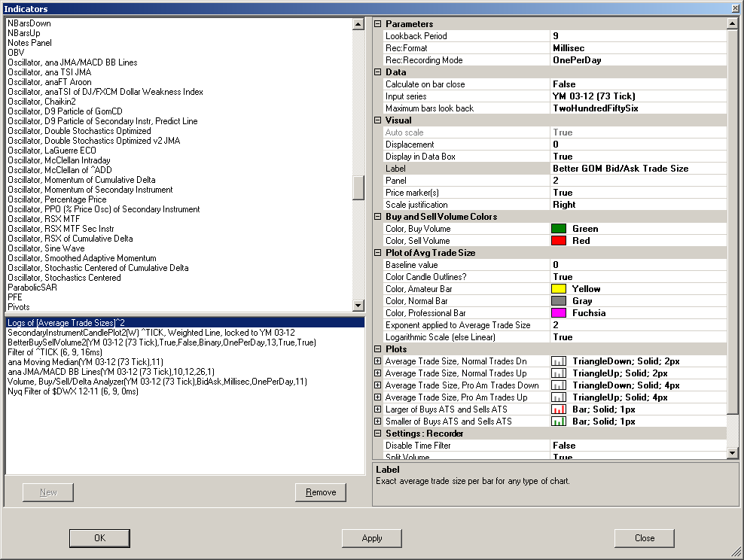Click Disable Time Filter False value

(x=638, y=446)
